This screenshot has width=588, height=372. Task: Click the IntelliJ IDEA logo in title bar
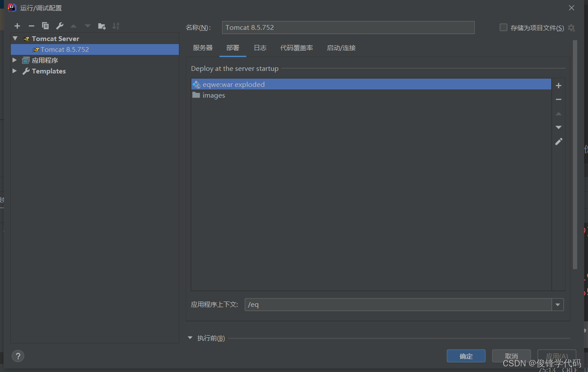pos(12,8)
